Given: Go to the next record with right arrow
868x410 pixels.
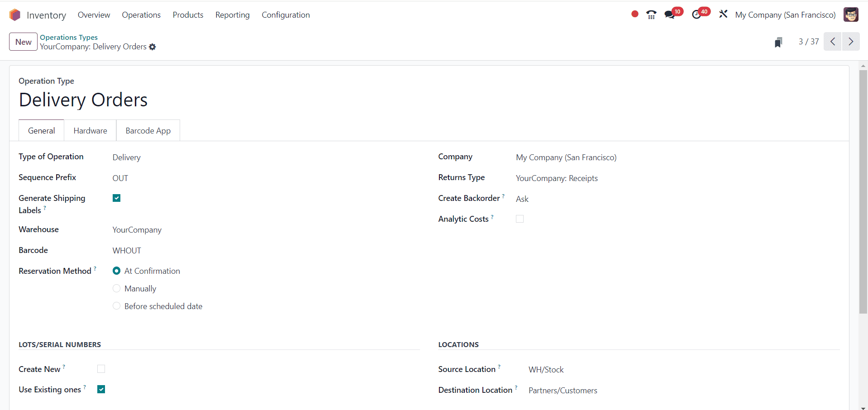Looking at the screenshot, I should click(851, 41).
